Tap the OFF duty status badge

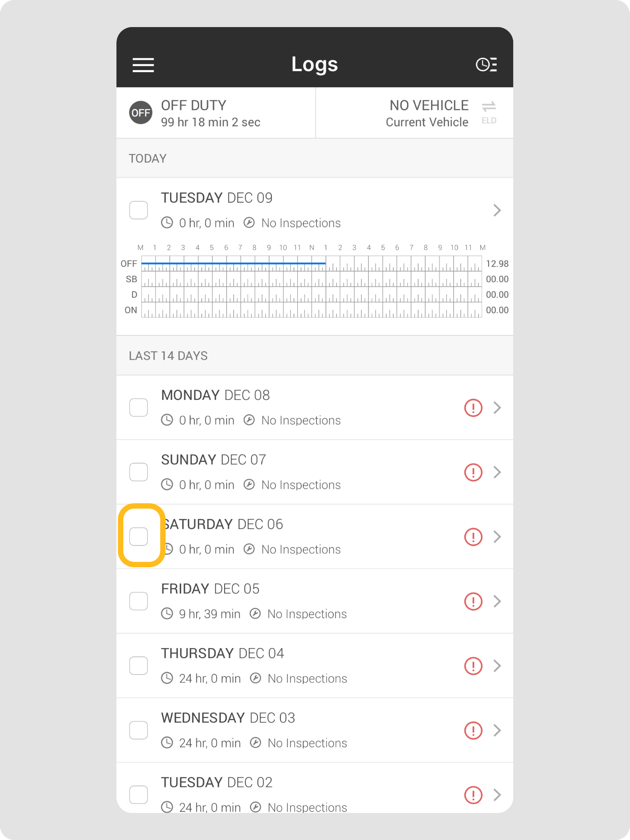pyautogui.click(x=141, y=113)
